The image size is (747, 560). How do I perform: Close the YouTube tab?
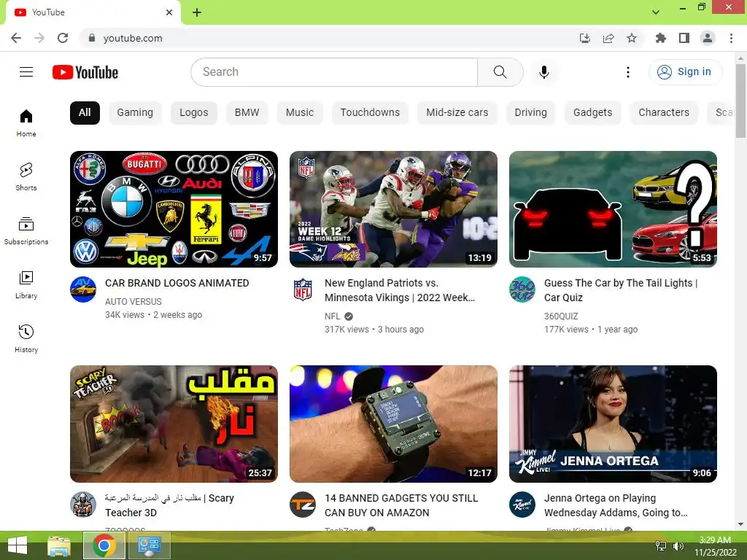[x=169, y=12]
